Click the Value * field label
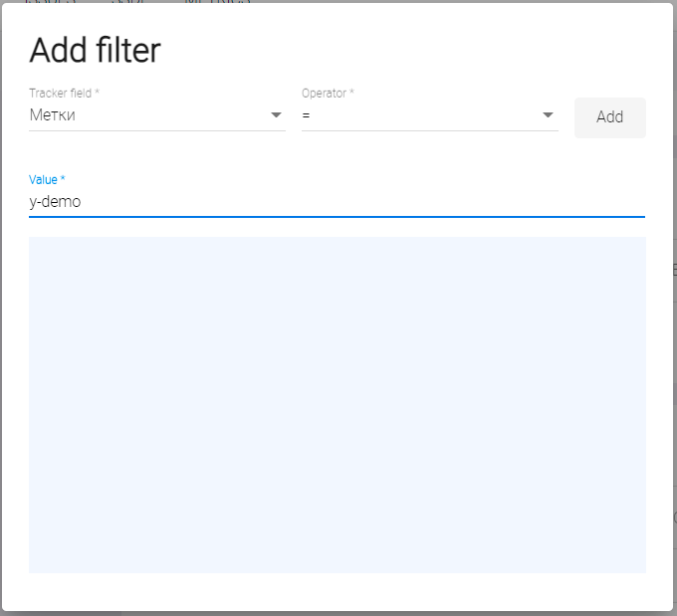This screenshot has width=677, height=616. click(x=47, y=180)
